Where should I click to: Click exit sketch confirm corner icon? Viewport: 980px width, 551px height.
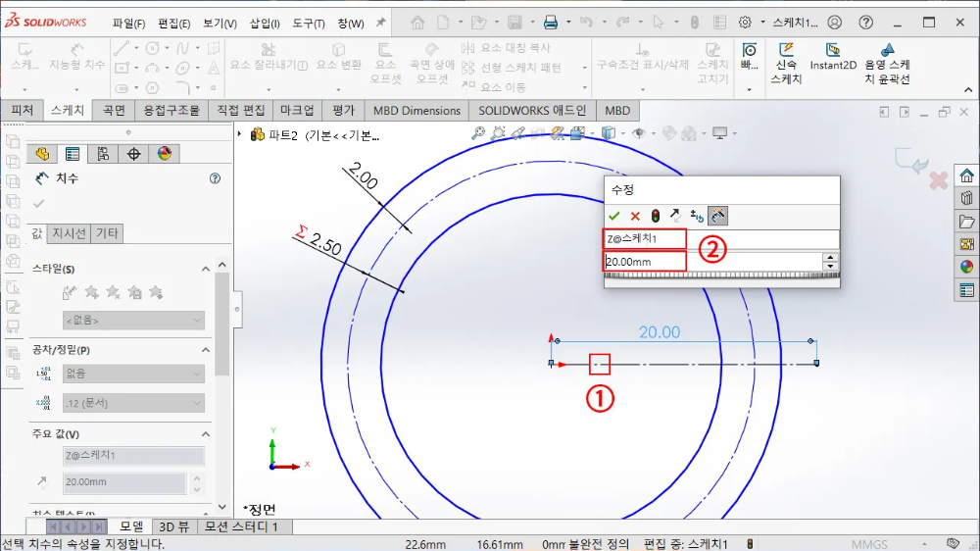[x=911, y=160]
